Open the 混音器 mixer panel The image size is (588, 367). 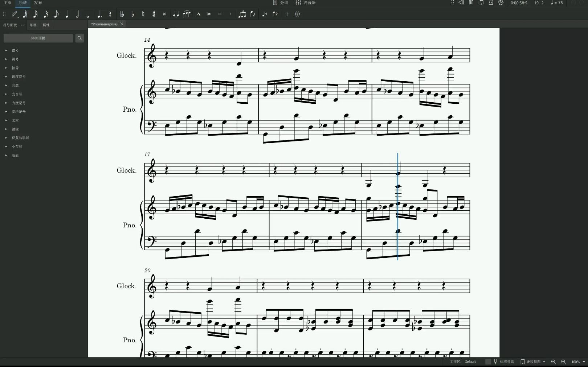[306, 3]
